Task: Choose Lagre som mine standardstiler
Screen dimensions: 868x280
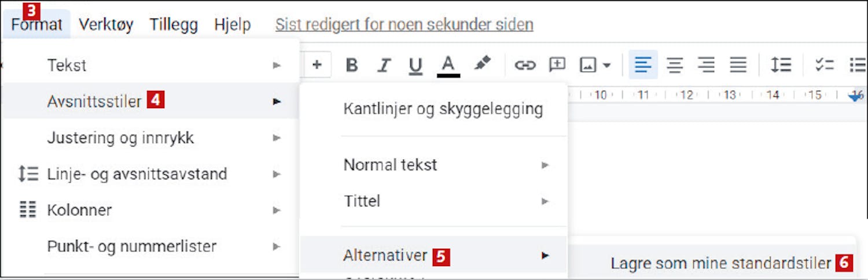Action: [x=720, y=263]
